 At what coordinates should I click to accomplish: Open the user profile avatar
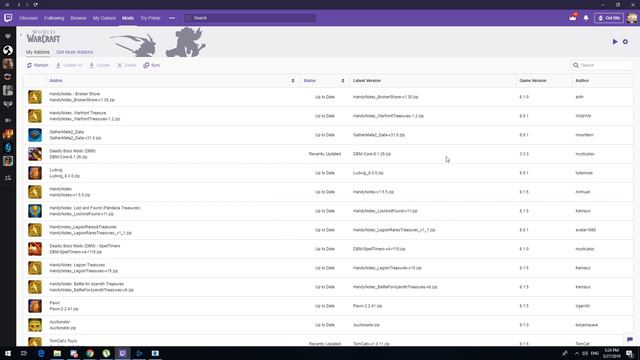[632, 18]
